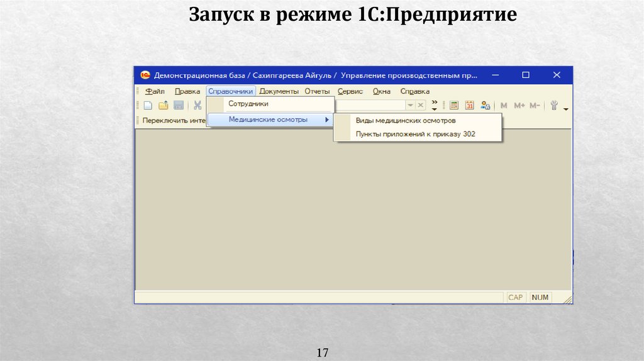Open the Документы menu
Image resolution: width=644 pixels, height=361 pixels.
[279, 91]
